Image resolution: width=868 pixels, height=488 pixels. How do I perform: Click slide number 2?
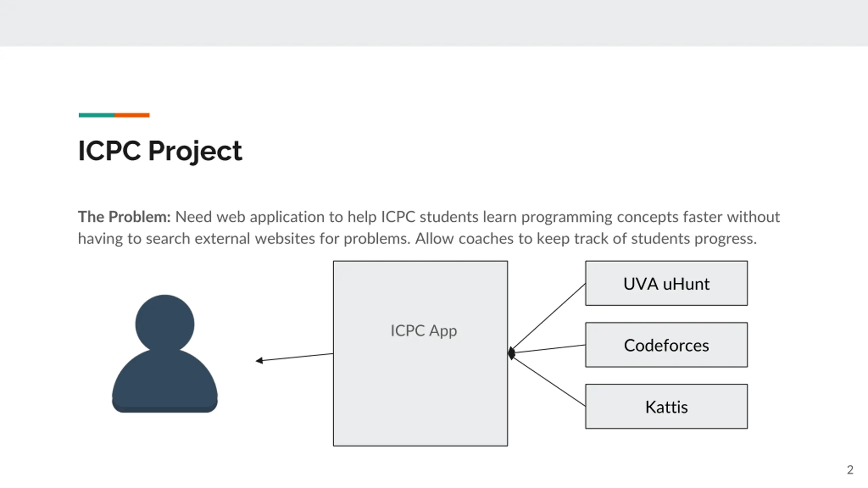pos(850,470)
